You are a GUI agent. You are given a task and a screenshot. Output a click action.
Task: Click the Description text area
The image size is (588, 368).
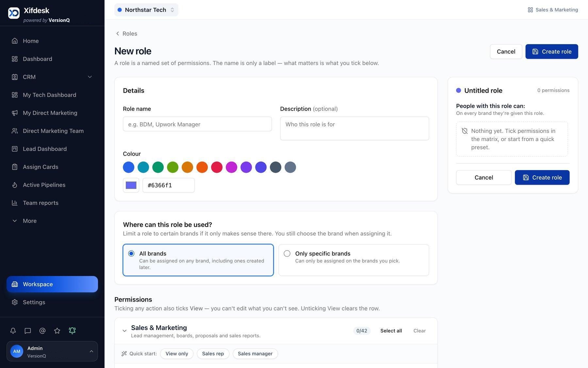[x=354, y=128]
